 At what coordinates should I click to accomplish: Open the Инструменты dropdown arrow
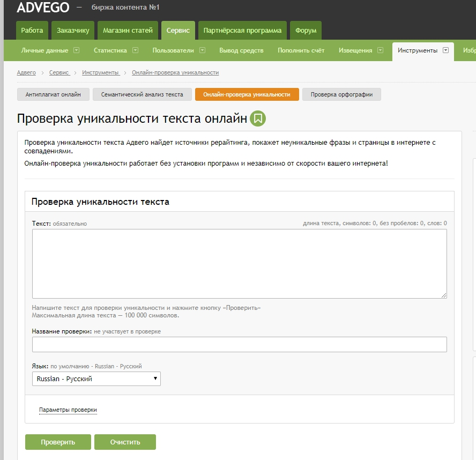coord(445,50)
